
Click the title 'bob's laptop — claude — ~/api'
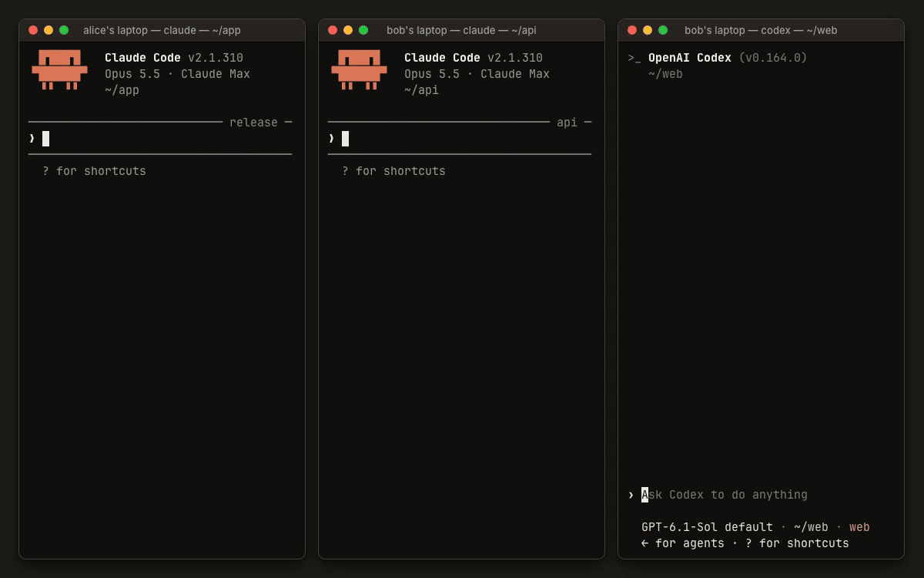coord(461,30)
